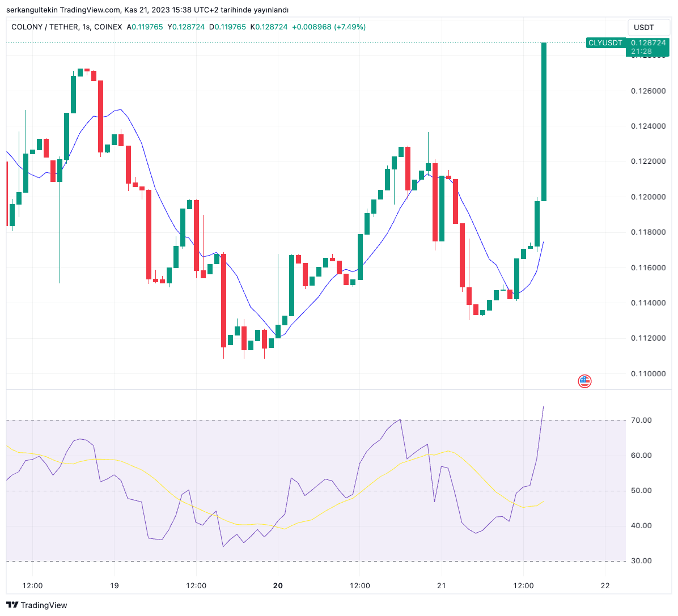Select the date 21 time axis marker

[441, 586]
